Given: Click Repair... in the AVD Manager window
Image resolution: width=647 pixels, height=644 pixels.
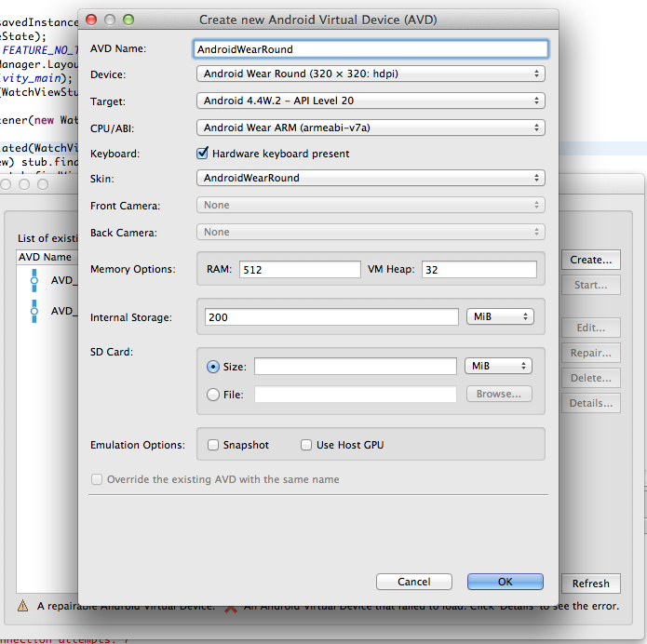Looking at the screenshot, I should tap(590, 353).
